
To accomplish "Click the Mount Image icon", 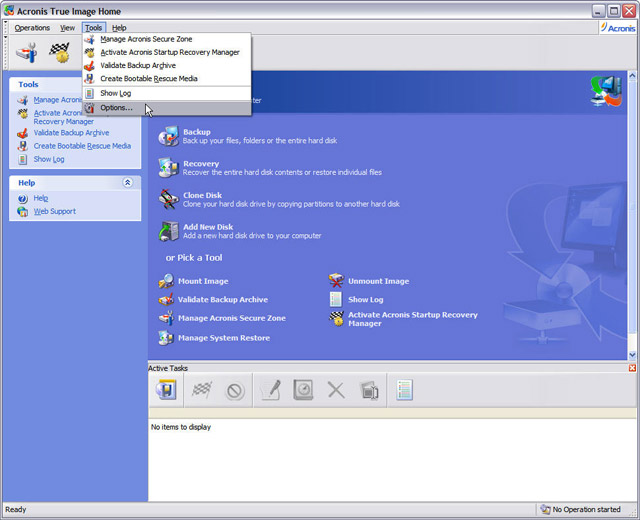I will (x=166, y=281).
